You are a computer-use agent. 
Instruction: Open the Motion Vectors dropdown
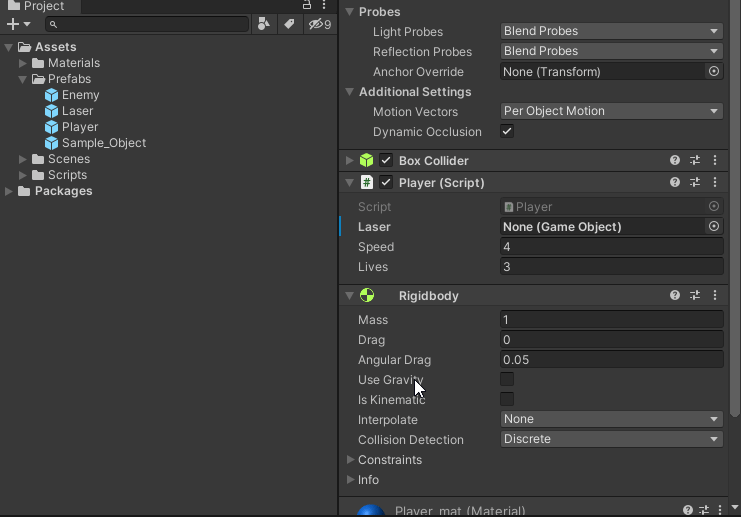pyautogui.click(x=612, y=111)
